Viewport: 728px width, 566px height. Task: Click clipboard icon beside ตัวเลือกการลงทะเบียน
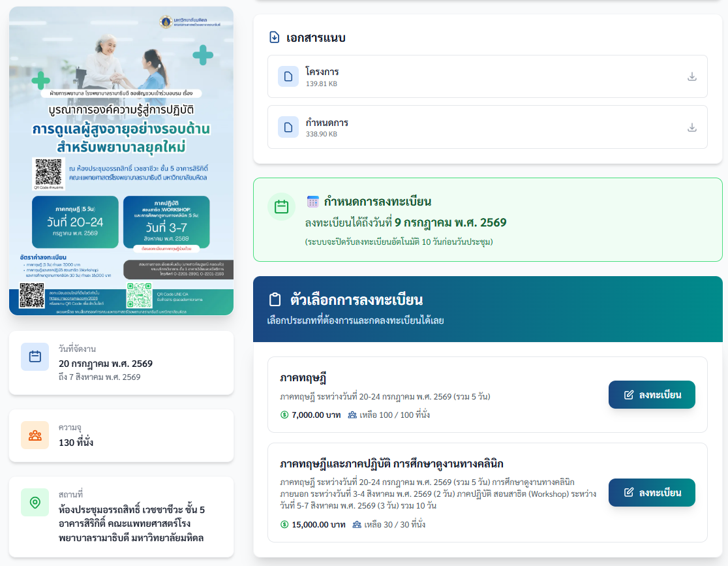[275, 300]
